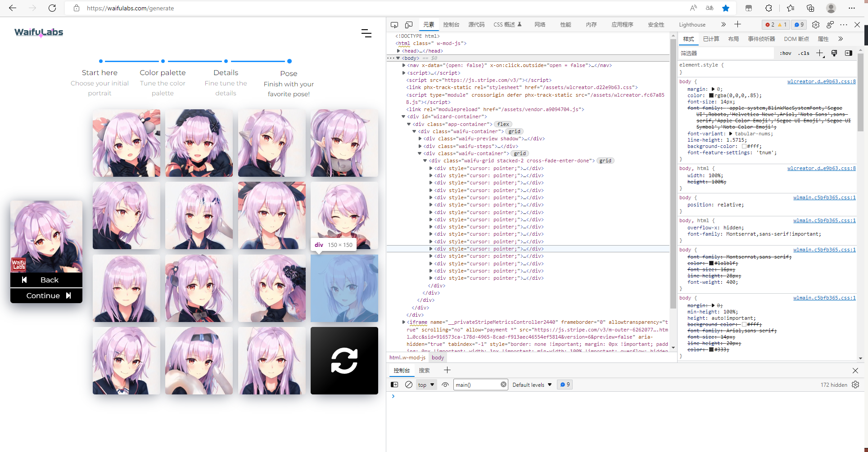Open the Default levels dropdown
The width and height of the screenshot is (868, 452).
pyautogui.click(x=532, y=385)
